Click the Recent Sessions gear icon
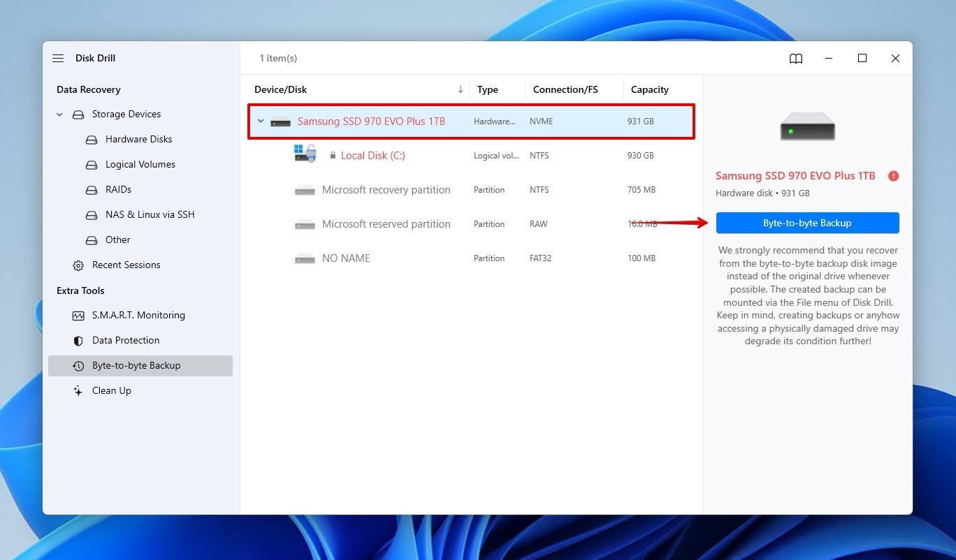The image size is (956, 560). pos(78,265)
